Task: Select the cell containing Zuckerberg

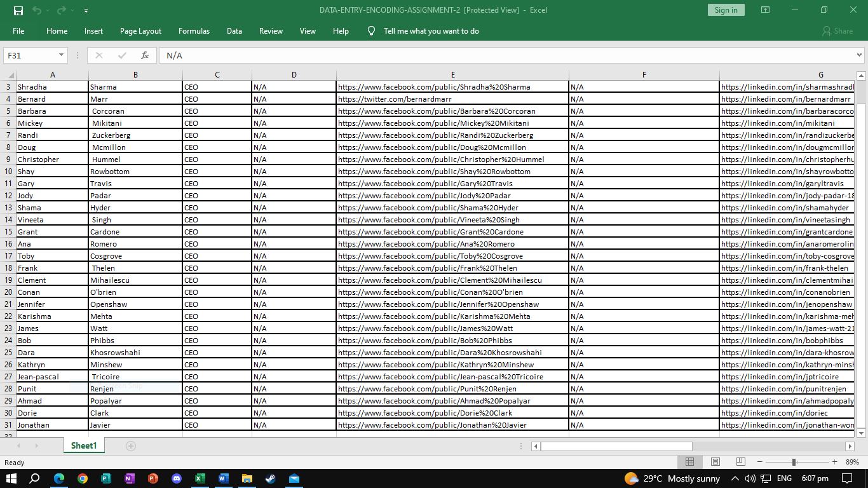Action: point(135,135)
